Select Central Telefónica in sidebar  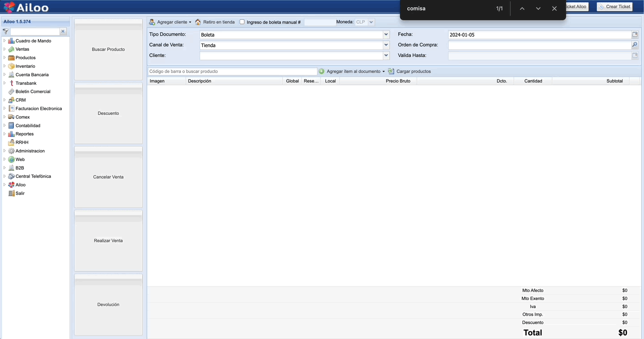tap(33, 176)
